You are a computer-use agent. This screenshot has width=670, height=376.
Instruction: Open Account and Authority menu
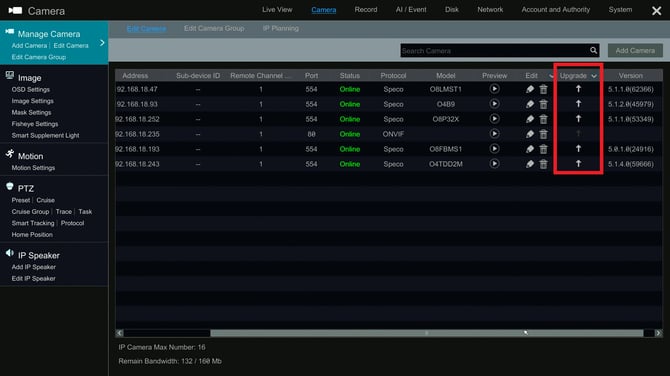(555, 9)
